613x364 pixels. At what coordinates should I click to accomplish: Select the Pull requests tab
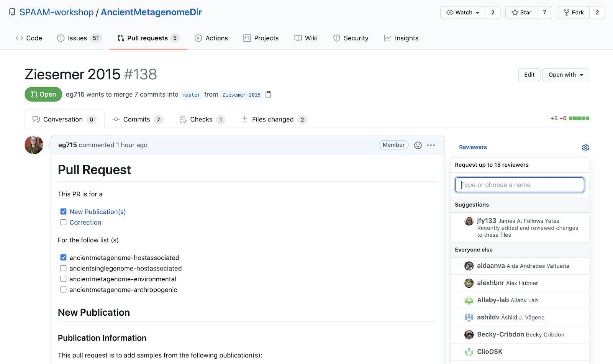coord(148,38)
